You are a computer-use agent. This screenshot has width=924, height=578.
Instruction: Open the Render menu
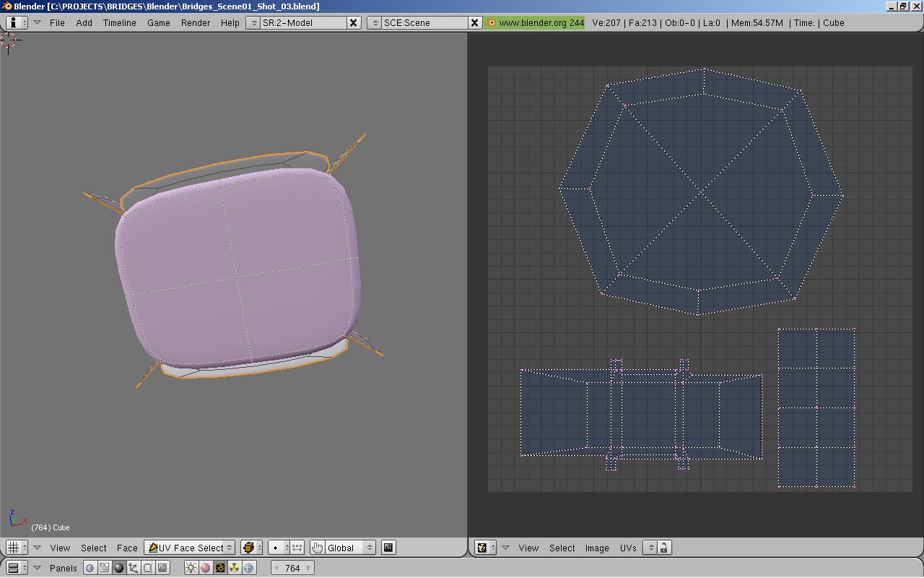pos(196,22)
